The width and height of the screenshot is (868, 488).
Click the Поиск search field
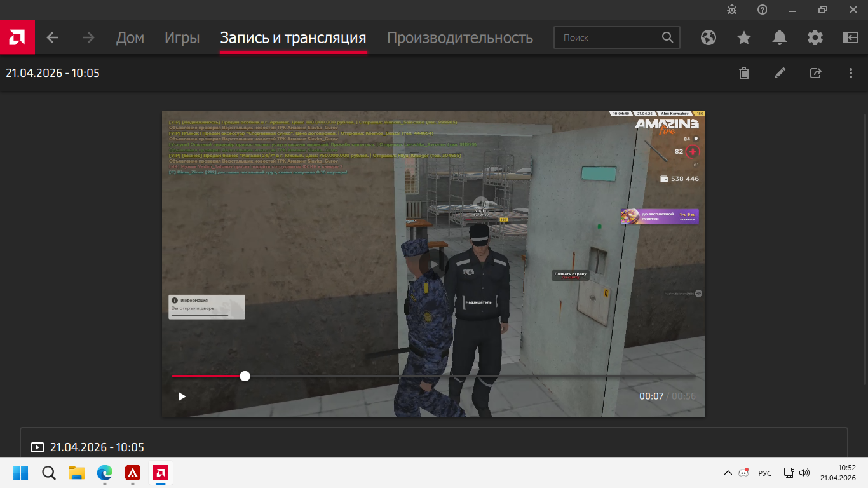click(x=610, y=37)
